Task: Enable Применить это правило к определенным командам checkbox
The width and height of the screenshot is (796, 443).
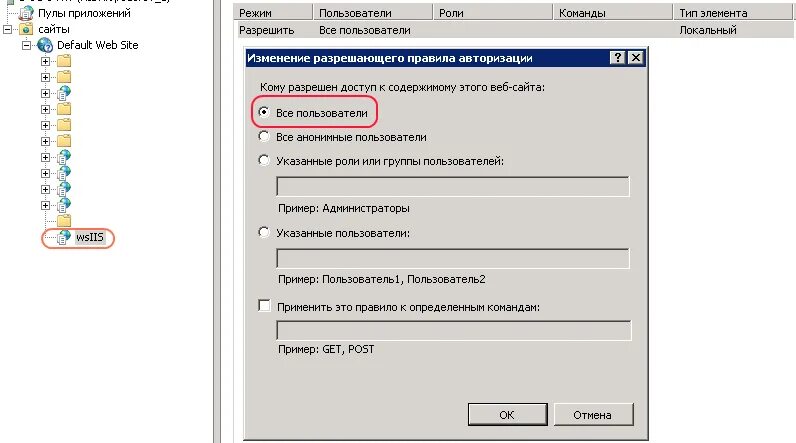Action: click(x=264, y=305)
